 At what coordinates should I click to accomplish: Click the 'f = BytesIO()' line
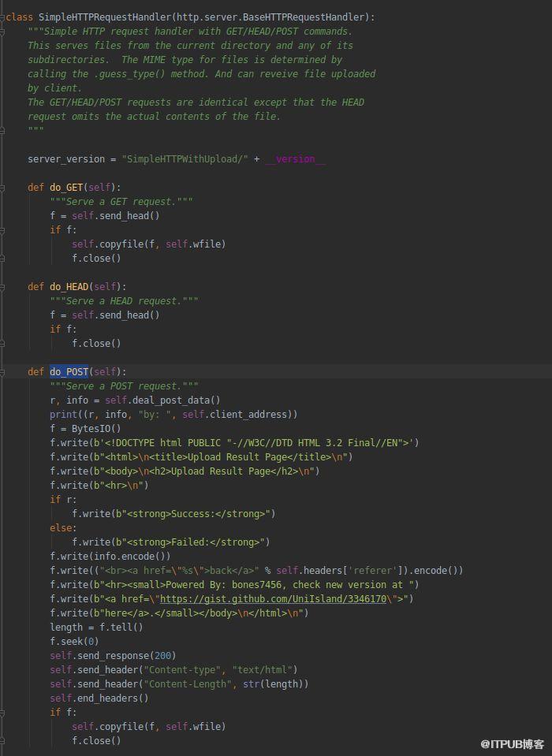pos(85,429)
